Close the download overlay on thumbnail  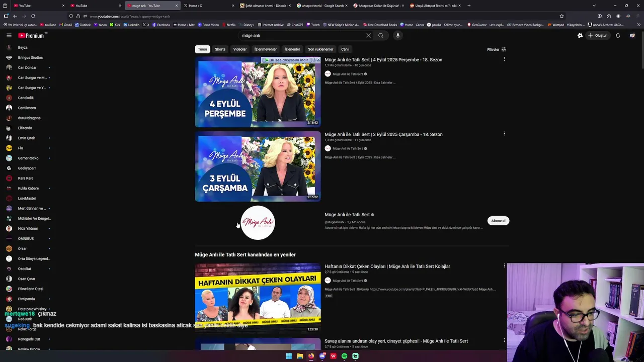[x=318, y=60]
